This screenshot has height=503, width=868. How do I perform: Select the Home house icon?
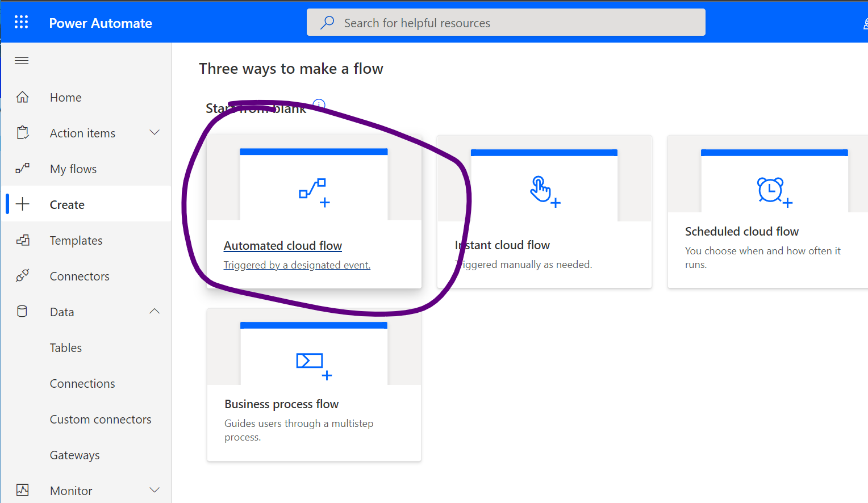23,97
